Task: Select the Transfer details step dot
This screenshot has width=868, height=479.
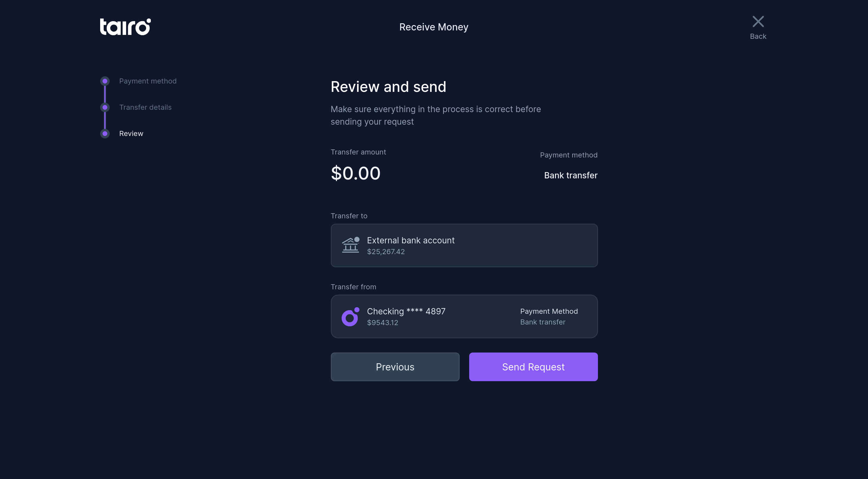Action: click(x=105, y=108)
